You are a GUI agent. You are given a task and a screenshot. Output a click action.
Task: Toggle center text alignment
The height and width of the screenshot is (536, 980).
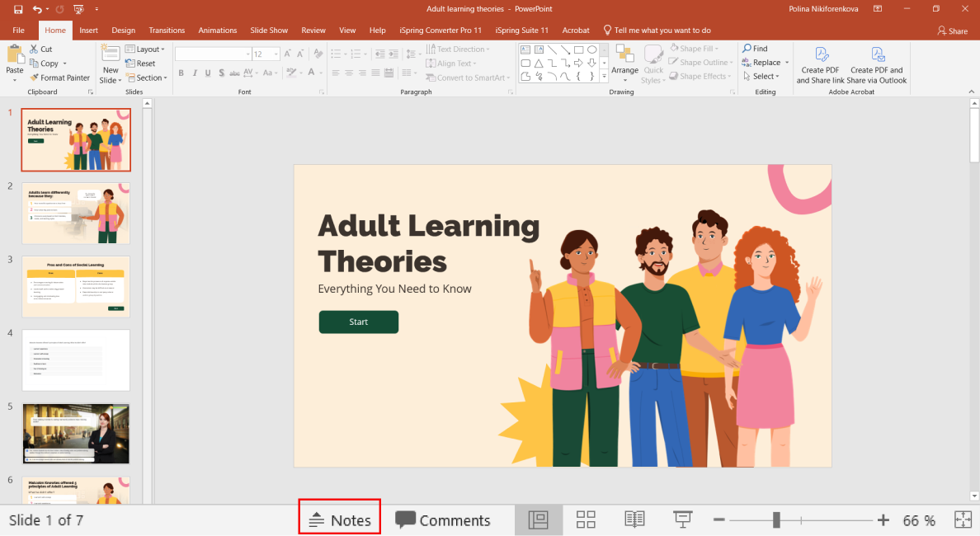(349, 73)
